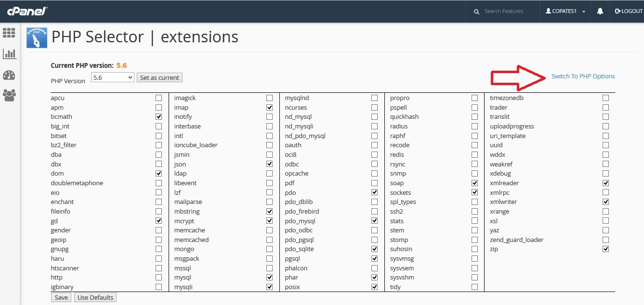Screen dimensions: 644x305
Task: Uncheck the zip extension checkbox
Action: pos(605,249)
